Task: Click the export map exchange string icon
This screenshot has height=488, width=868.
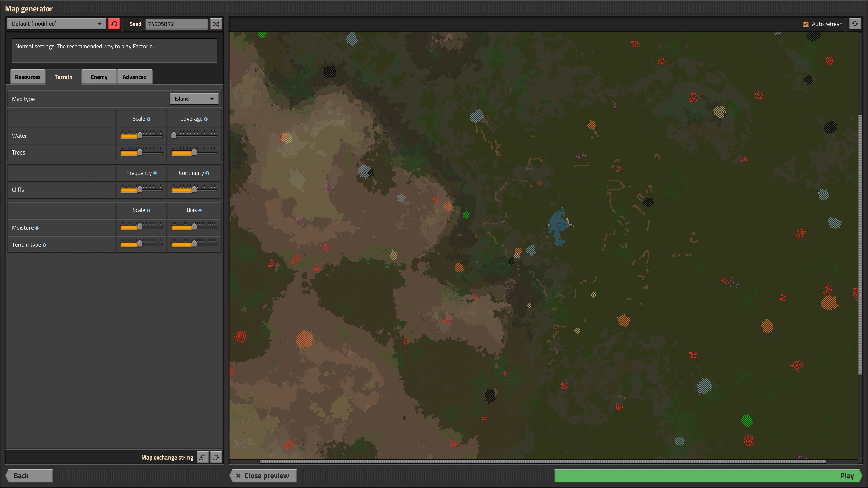Action: (216, 457)
